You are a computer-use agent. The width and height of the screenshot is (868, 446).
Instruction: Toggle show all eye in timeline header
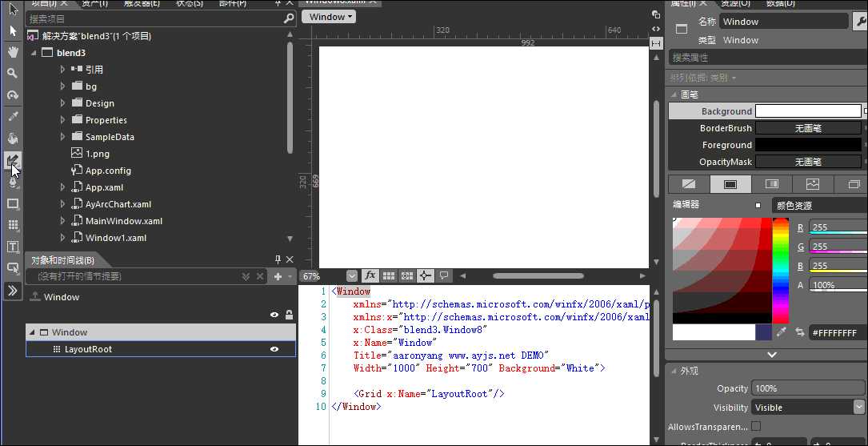click(274, 315)
